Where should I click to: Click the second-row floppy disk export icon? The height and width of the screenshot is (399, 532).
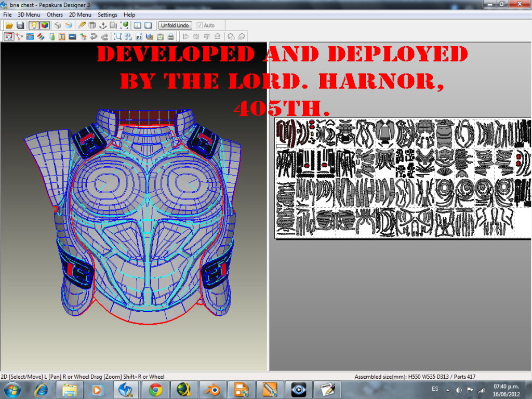149,37
